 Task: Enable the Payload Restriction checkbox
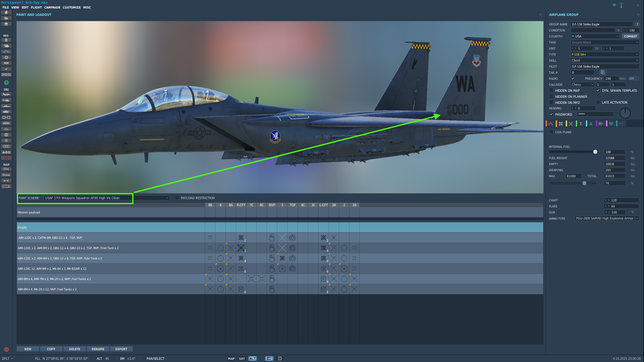(177, 198)
